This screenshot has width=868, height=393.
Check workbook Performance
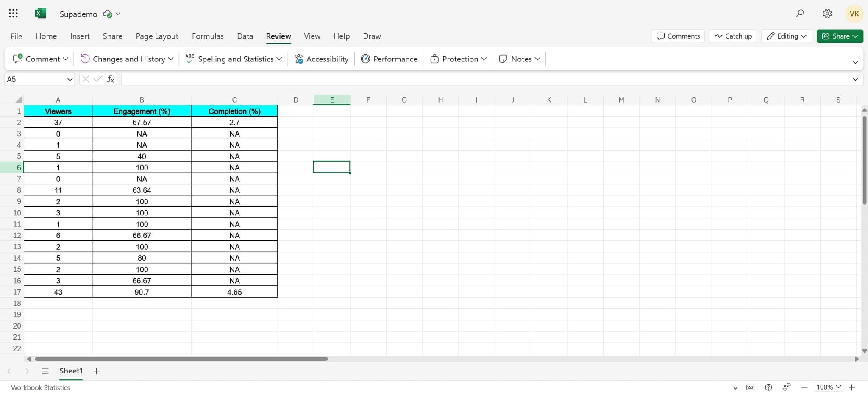pyautogui.click(x=389, y=59)
